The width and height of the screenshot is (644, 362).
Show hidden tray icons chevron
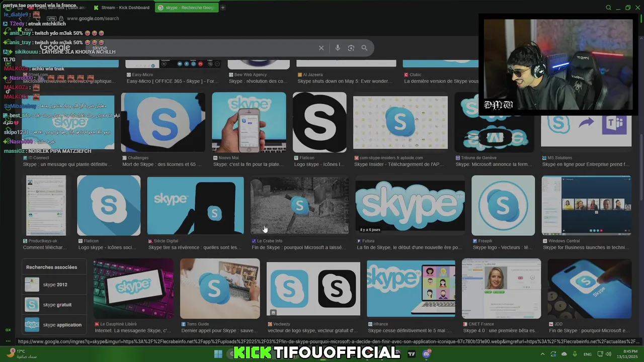tap(542, 354)
